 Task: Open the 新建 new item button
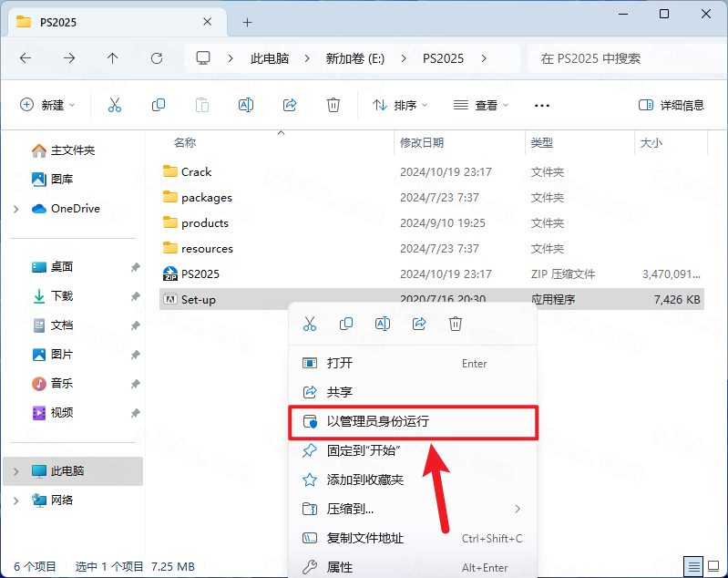click(47, 105)
